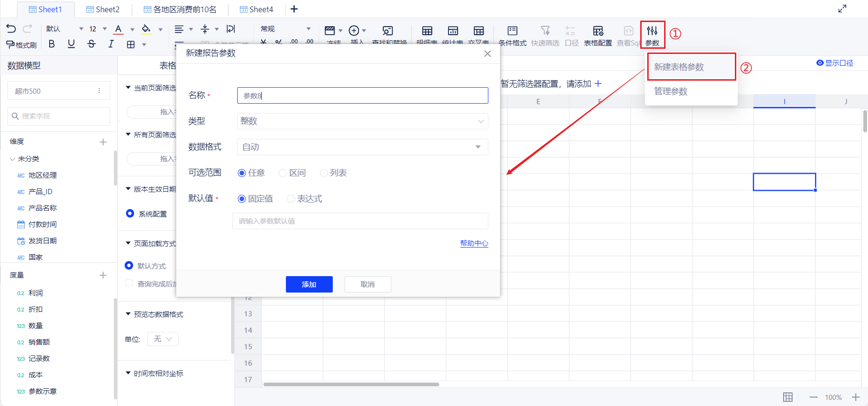Open the 数据格式 data format dropdown

point(362,147)
